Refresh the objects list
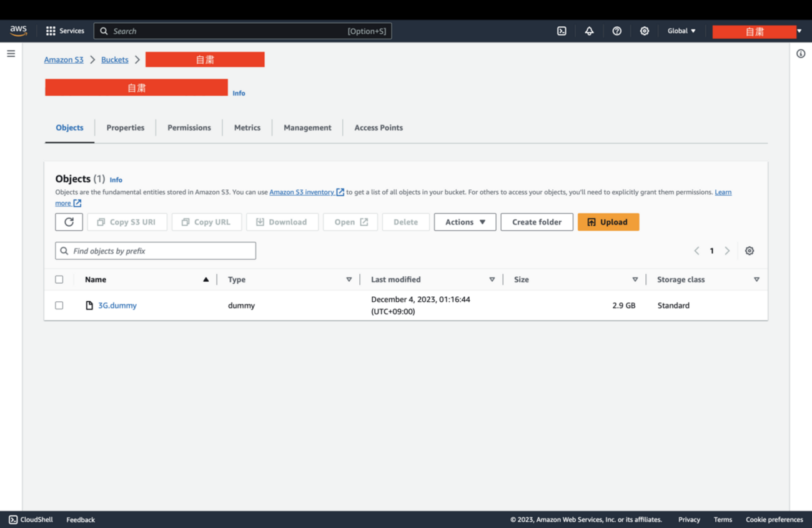Screen dimensions: 812x528 69,222
